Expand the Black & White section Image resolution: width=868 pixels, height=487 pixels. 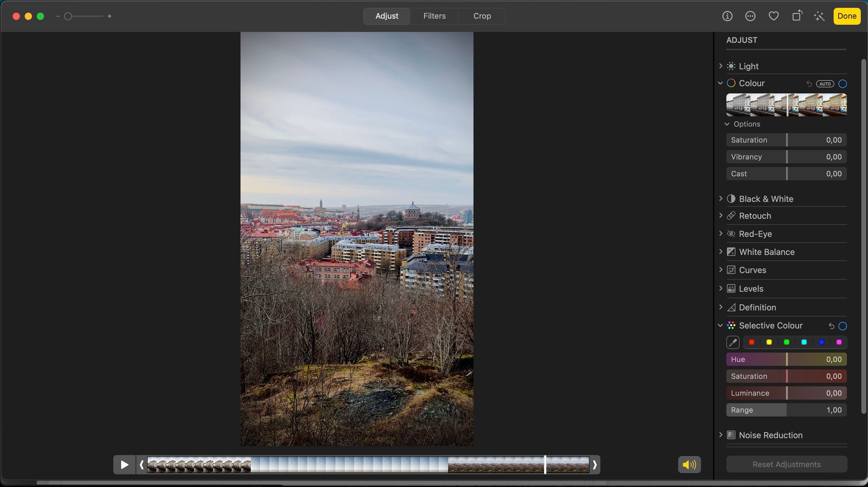(x=720, y=199)
